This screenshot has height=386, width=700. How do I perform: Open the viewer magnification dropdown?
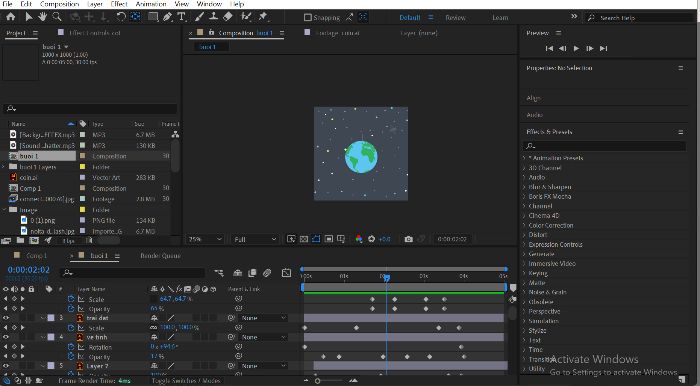205,239
